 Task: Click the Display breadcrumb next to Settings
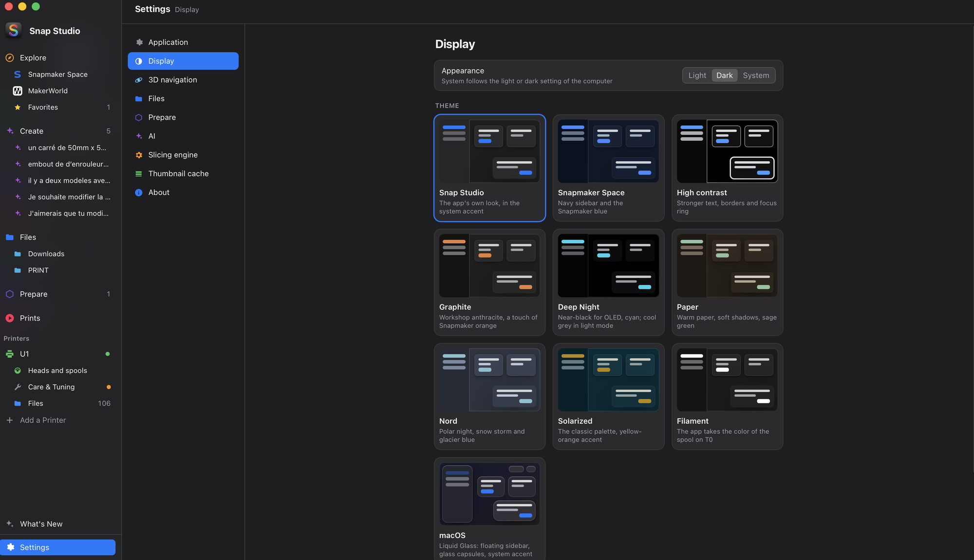pos(187,10)
